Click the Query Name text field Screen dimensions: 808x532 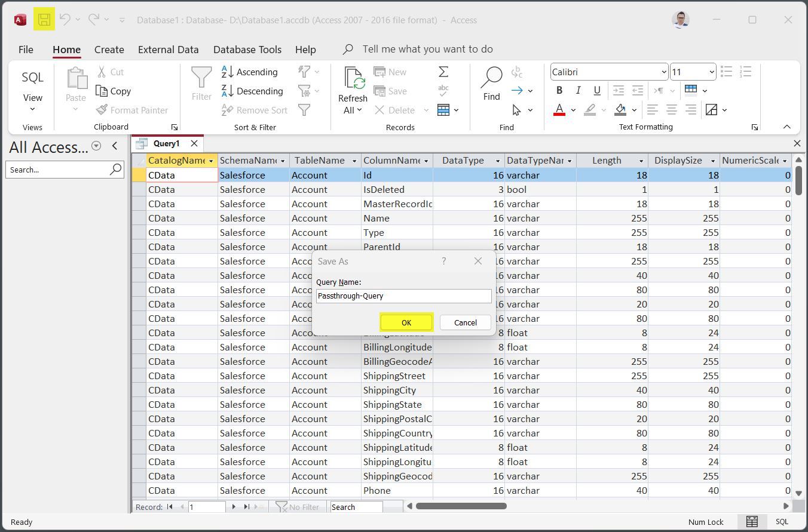pos(403,296)
